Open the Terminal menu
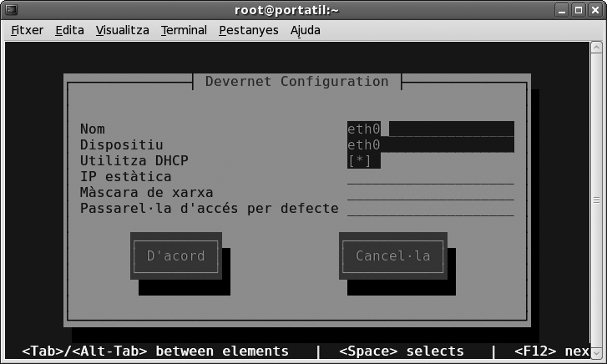 [184, 30]
